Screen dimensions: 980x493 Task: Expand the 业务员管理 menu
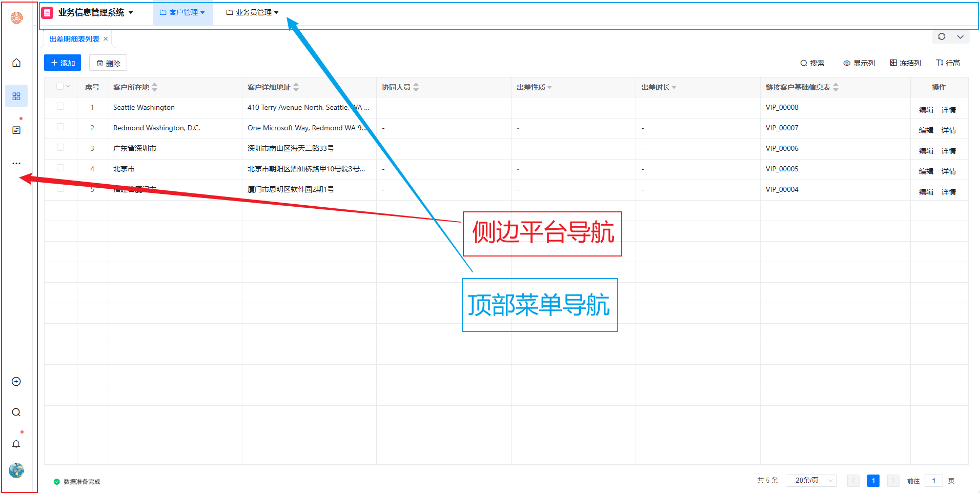click(x=253, y=13)
